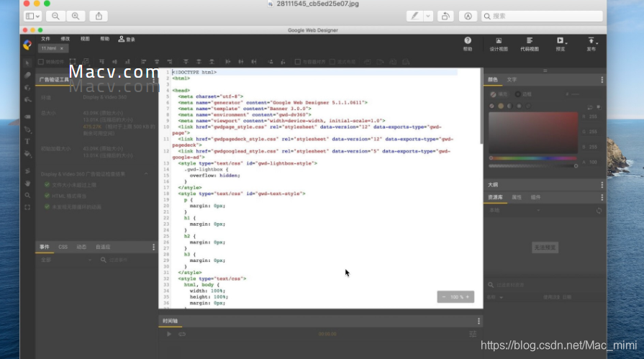This screenshot has width=644, height=359.
Task: Open the View (视图) menu
Action: [85, 39]
